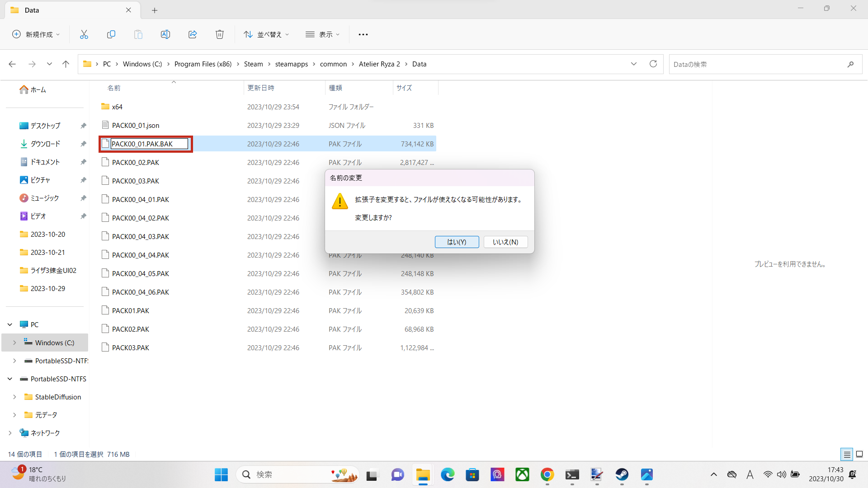Open Xbox app from the taskbar
This screenshot has height=488, width=868.
click(522, 474)
